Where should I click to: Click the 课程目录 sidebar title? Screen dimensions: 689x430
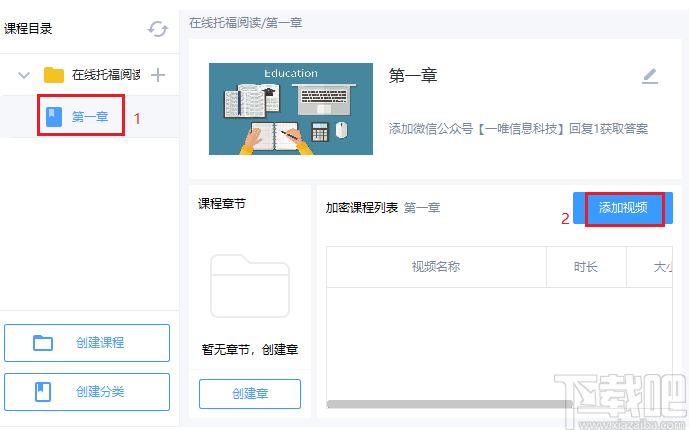(28, 29)
